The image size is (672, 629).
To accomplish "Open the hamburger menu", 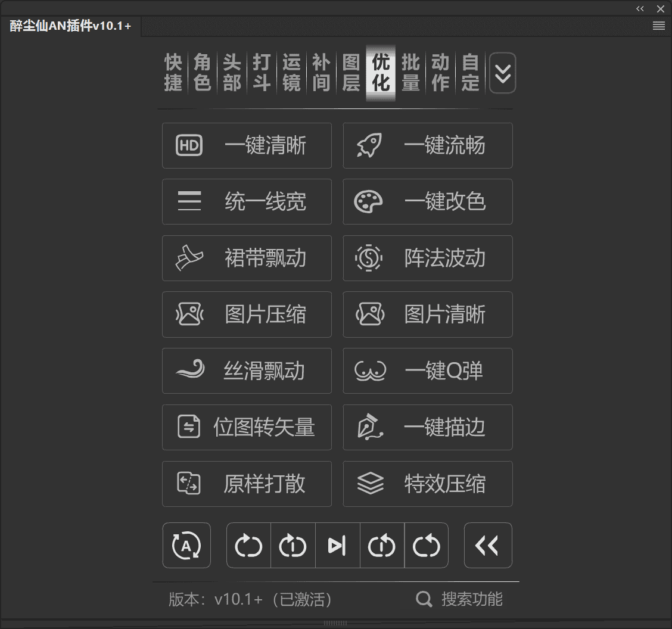I will 658,26.
